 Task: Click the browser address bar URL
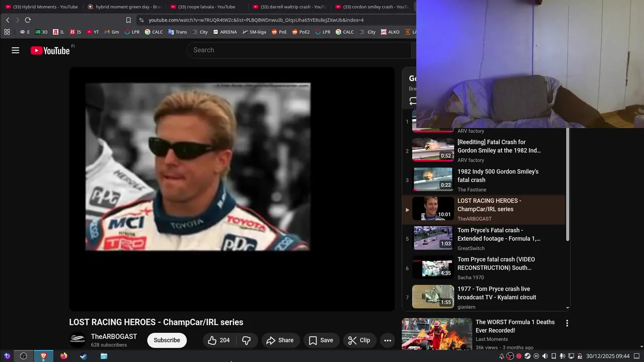[x=256, y=20]
